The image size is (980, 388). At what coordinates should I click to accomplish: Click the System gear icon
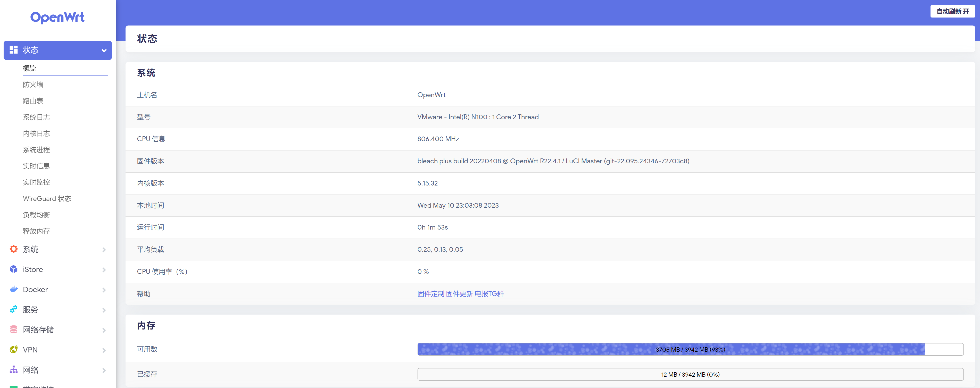(14, 249)
